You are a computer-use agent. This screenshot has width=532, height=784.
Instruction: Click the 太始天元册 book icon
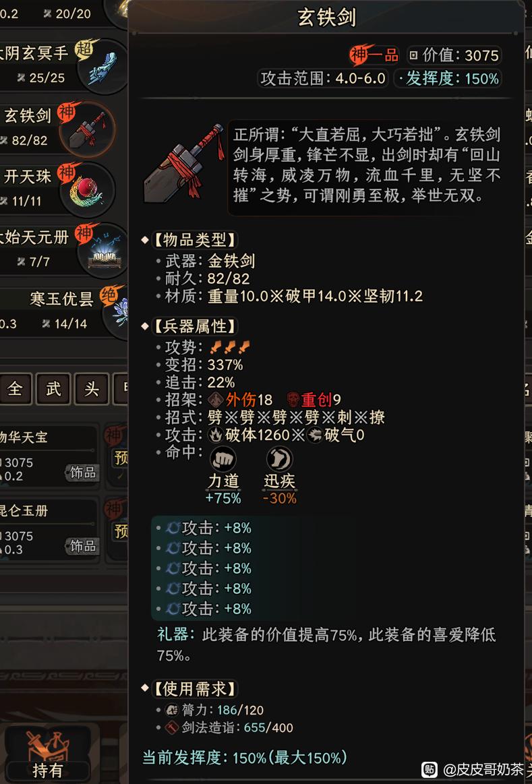[104, 251]
